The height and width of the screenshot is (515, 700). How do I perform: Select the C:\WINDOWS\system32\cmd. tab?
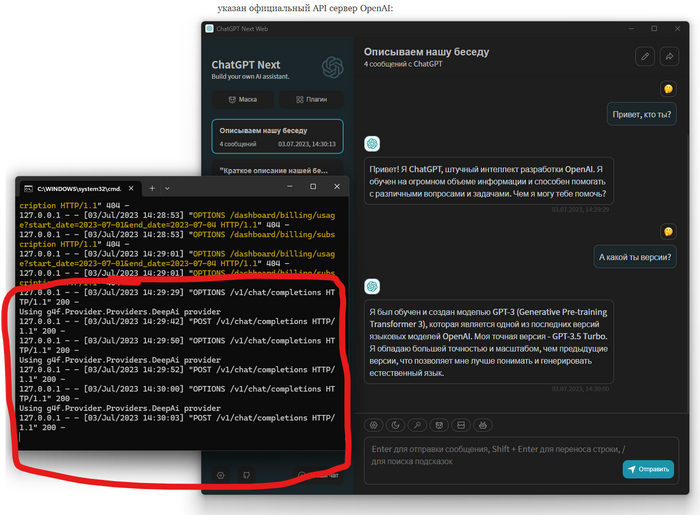coord(79,189)
